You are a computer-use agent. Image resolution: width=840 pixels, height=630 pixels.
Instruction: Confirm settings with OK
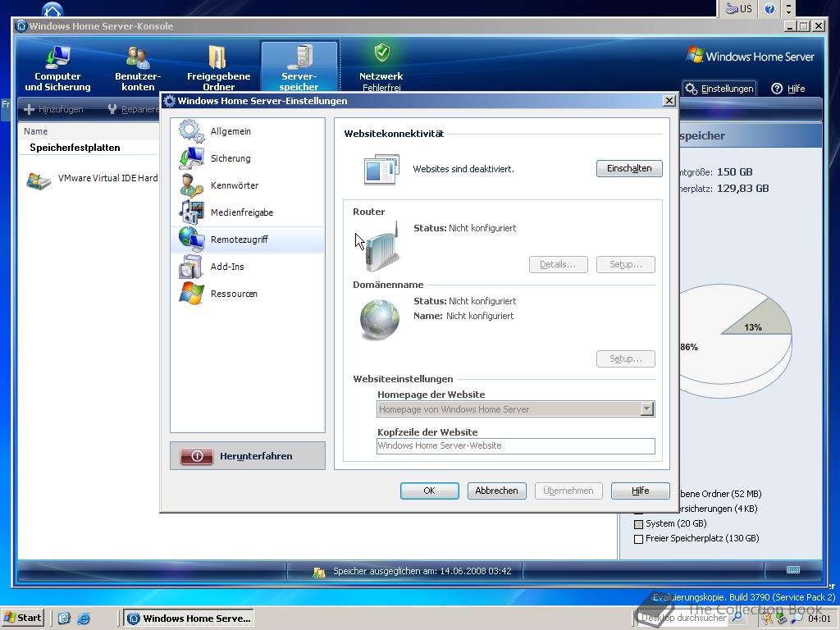[429, 491]
